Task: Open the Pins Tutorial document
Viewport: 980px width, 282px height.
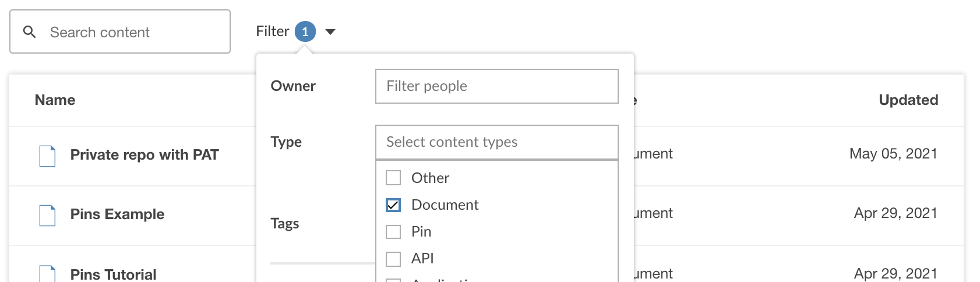Action: tap(113, 274)
